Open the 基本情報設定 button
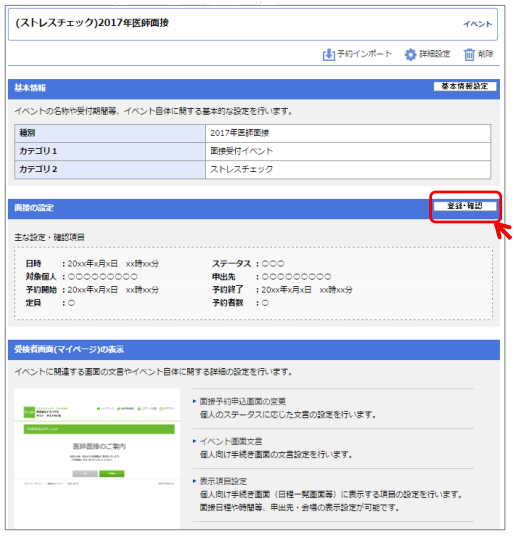The width and height of the screenshot is (516, 538). click(x=465, y=86)
